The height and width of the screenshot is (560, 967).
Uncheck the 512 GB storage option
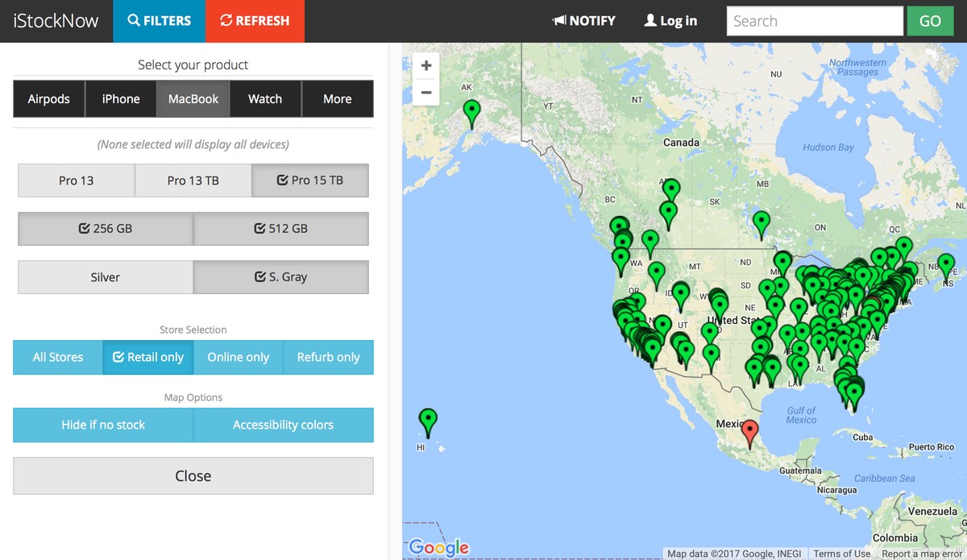pyautogui.click(x=281, y=229)
